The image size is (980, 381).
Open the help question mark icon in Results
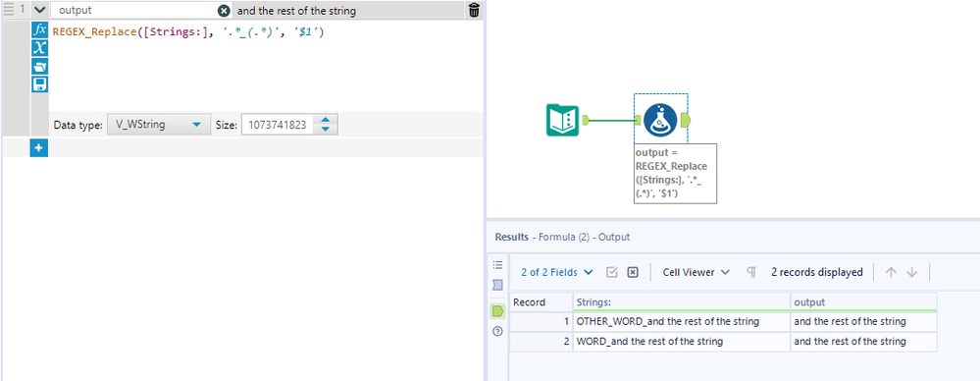(497, 332)
